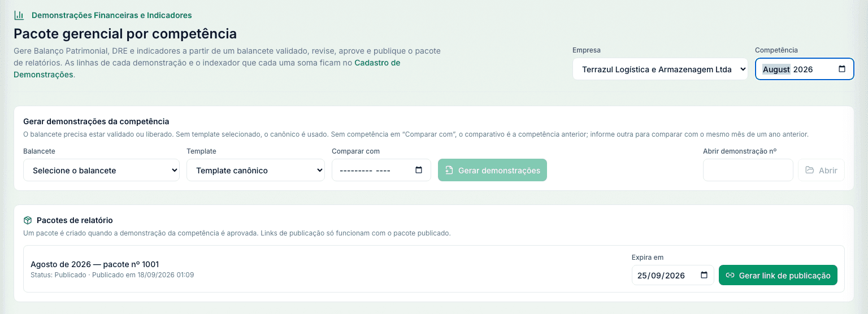Click the Comparar com month field
868x314 pixels.
tap(355, 171)
